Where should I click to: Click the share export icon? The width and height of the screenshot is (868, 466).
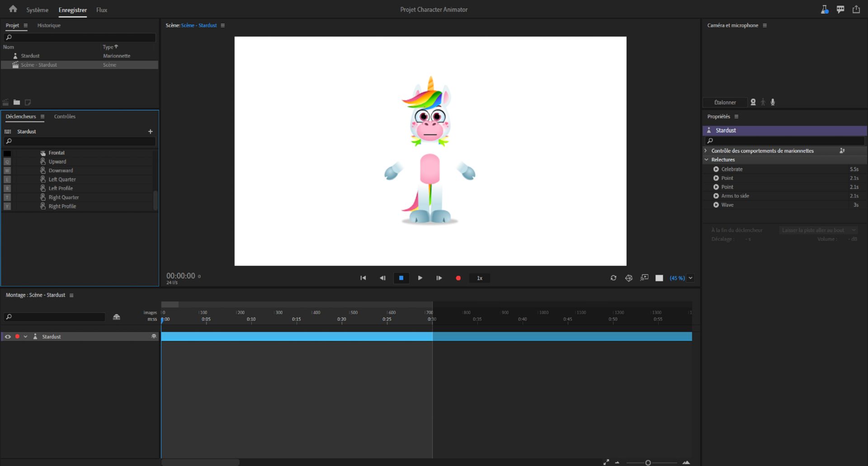[x=856, y=9]
